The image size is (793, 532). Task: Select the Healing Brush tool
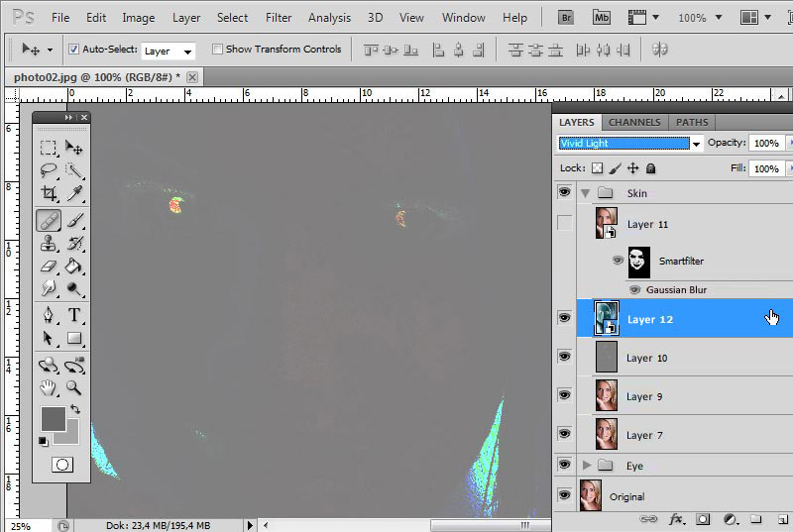pyautogui.click(x=48, y=220)
